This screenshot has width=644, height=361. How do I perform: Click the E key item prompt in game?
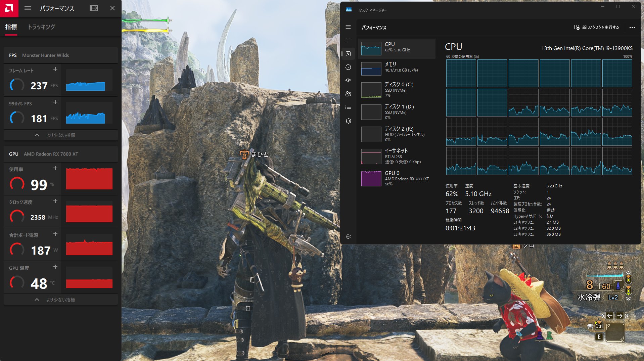[599, 337]
